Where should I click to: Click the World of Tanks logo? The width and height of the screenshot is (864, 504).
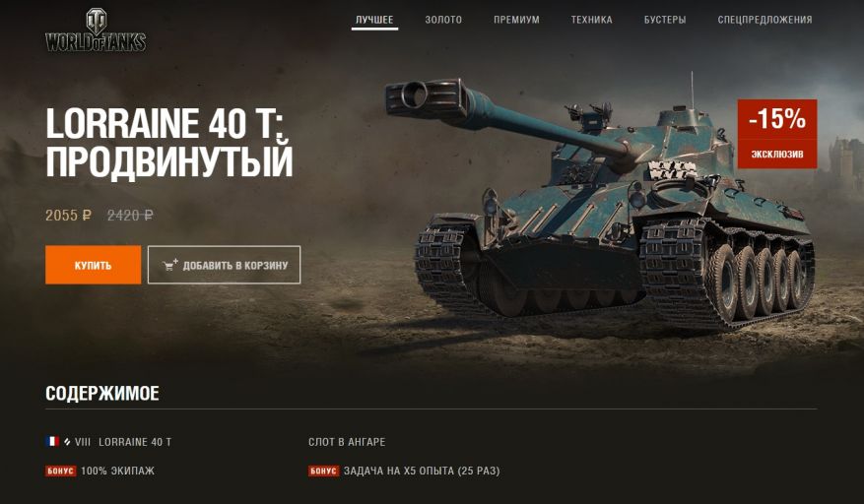[x=96, y=31]
